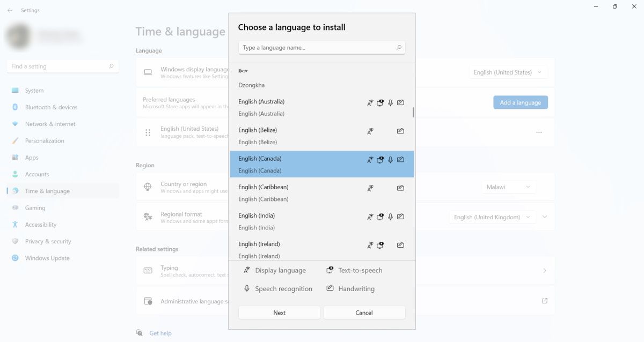The image size is (644, 342).
Task: Click the search magnifier icon in language box
Action: click(x=399, y=48)
